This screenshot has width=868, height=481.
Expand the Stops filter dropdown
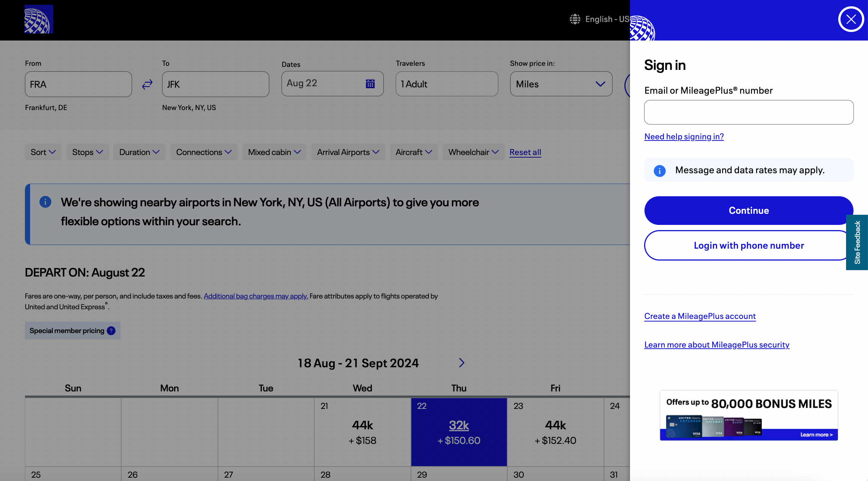87,152
